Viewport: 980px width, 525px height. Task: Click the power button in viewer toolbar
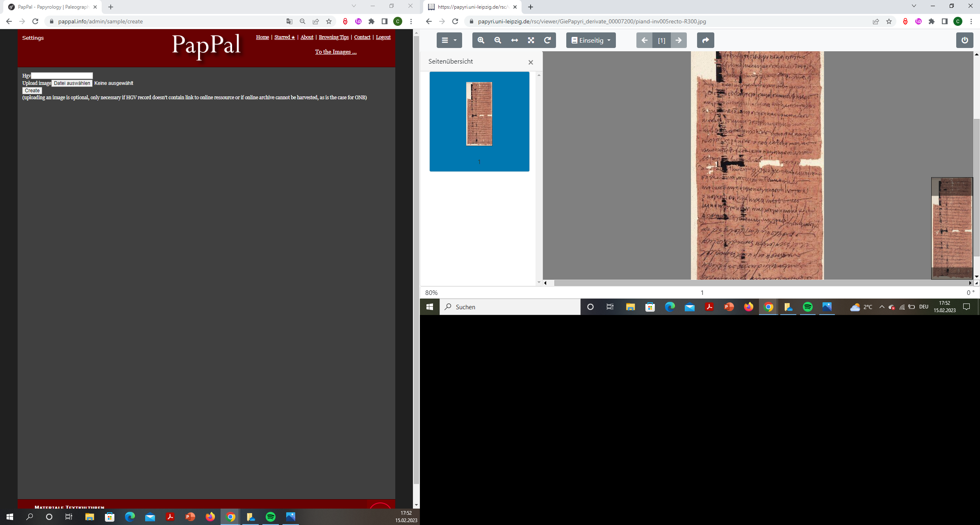[x=964, y=40]
